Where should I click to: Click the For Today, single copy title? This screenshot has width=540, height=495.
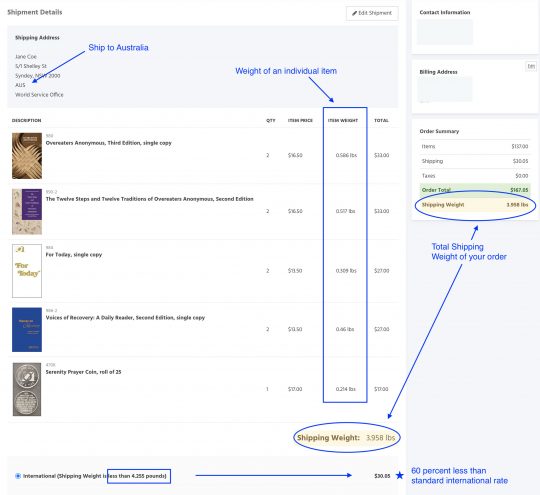[74, 255]
